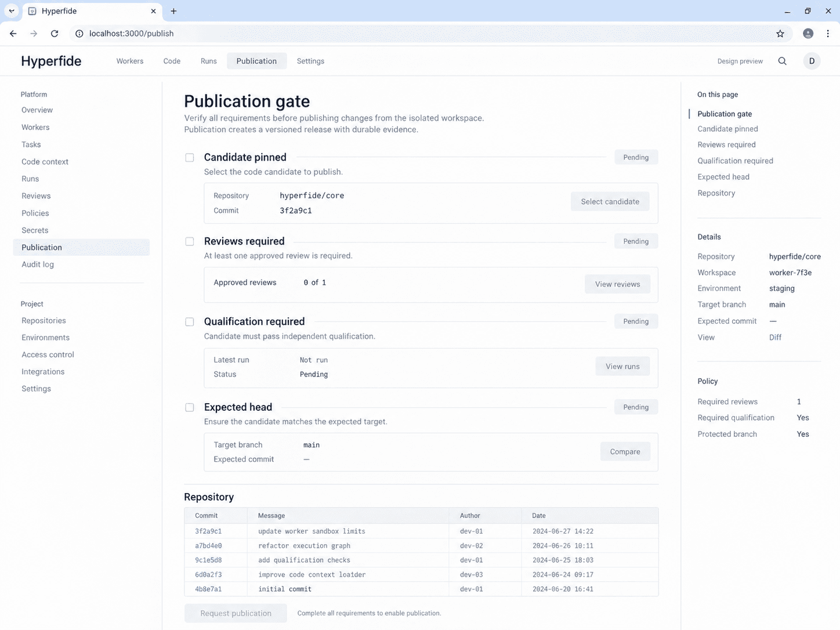Jump to Qualification required in outline
This screenshot has width=840, height=630.
tap(735, 161)
